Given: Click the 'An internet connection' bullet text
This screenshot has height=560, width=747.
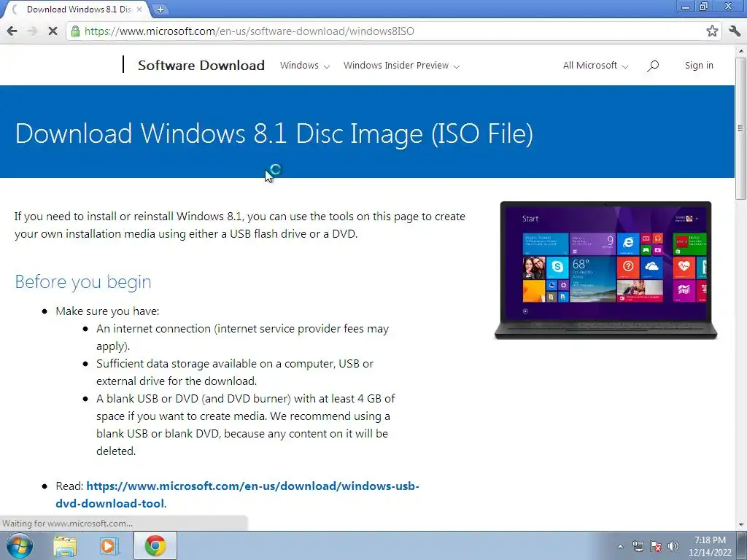Looking at the screenshot, I should (x=242, y=337).
